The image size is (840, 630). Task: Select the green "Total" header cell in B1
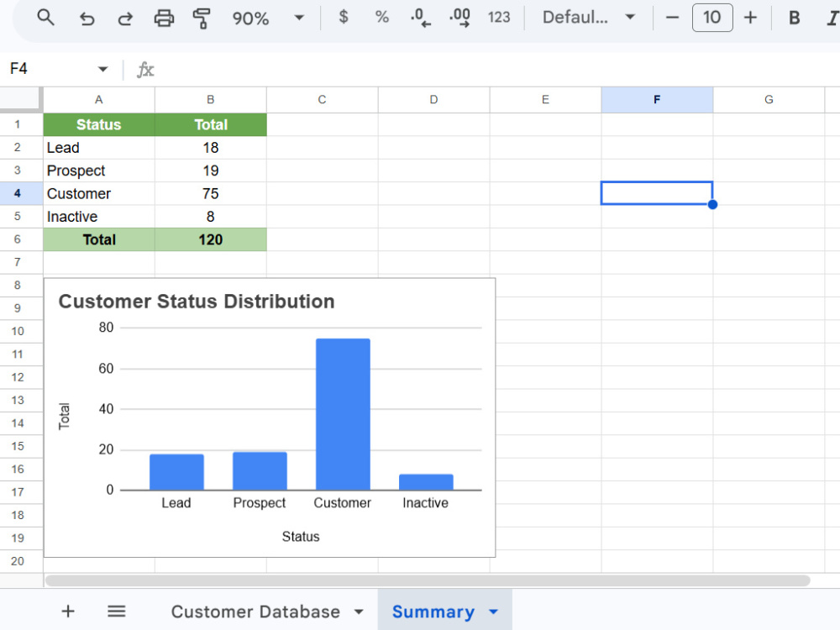211,124
